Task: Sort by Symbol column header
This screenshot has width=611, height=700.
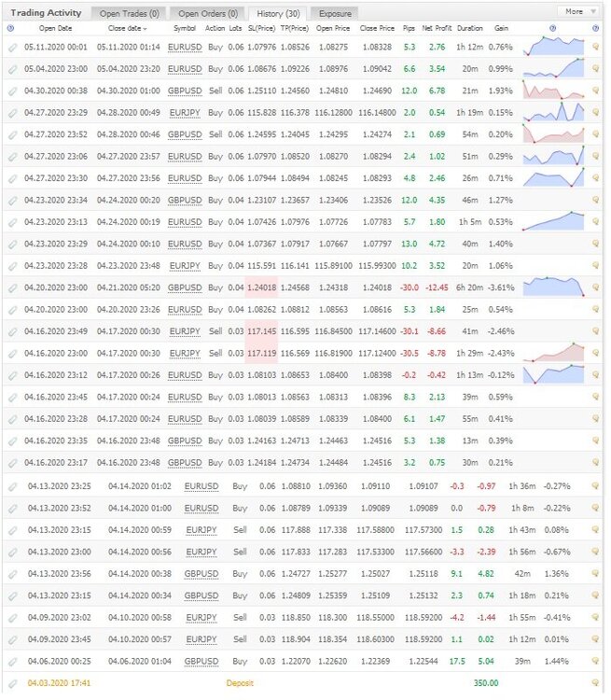Action: click(x=185, y=28)
